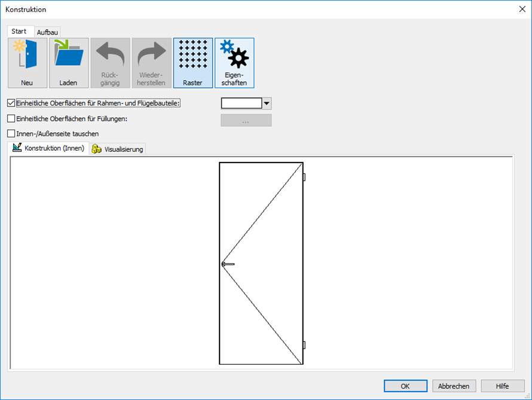Click the Abbrechen button
532x400 pixels.
[454, 386]
